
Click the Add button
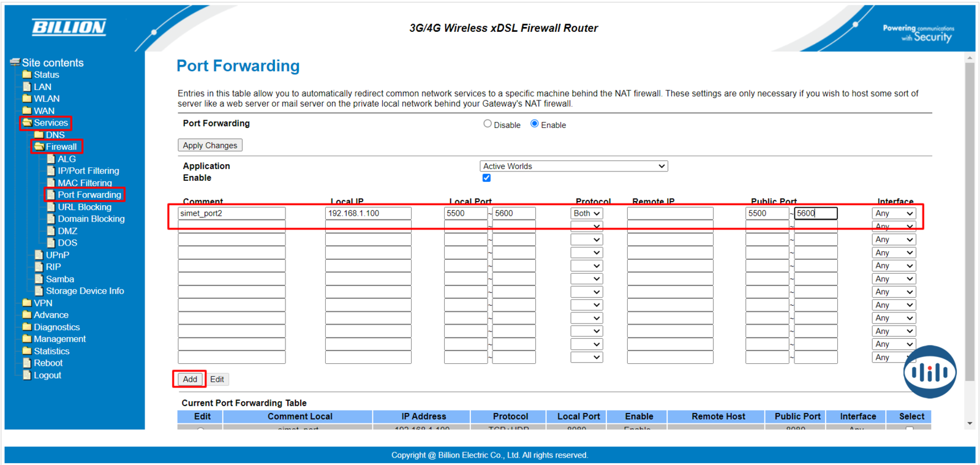[190, 379]
